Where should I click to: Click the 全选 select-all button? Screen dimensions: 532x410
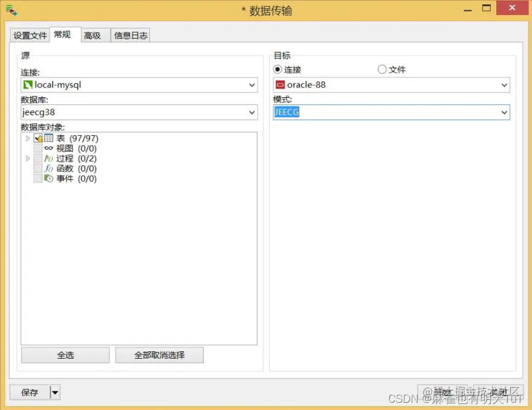[65, 355]
